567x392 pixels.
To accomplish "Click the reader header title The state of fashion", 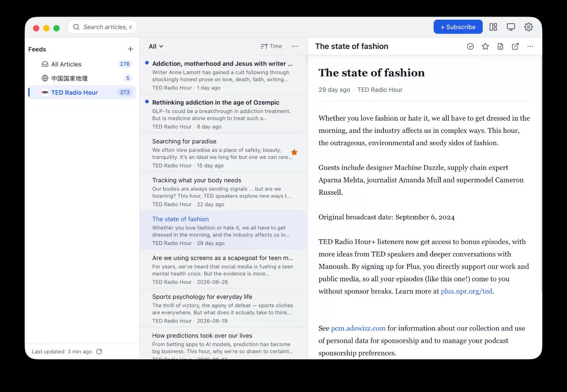I will (351, 46).
